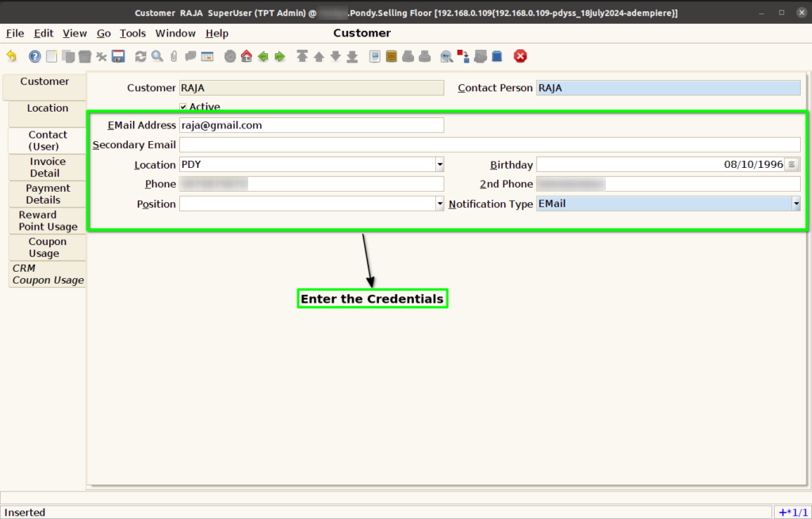Click the Secondary Email field
This screenshot has height=519, width=812.
click(x=490, y=145)
